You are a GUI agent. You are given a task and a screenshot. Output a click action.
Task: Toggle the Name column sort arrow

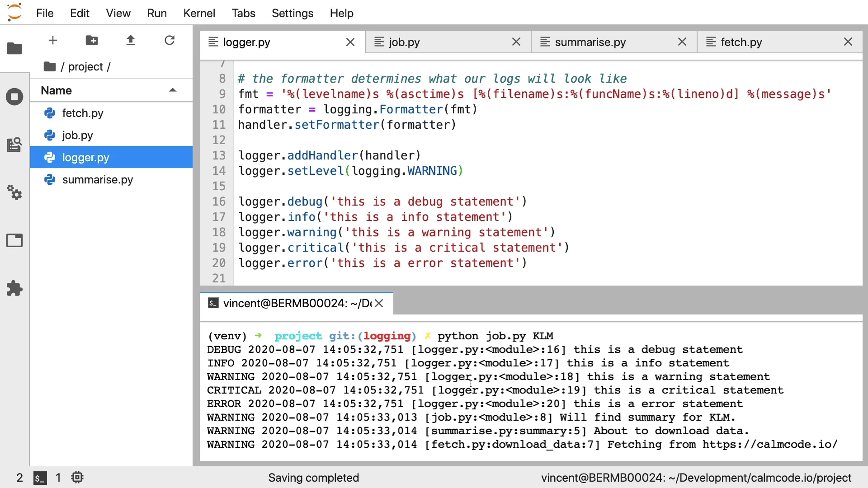tap(172, 90)
